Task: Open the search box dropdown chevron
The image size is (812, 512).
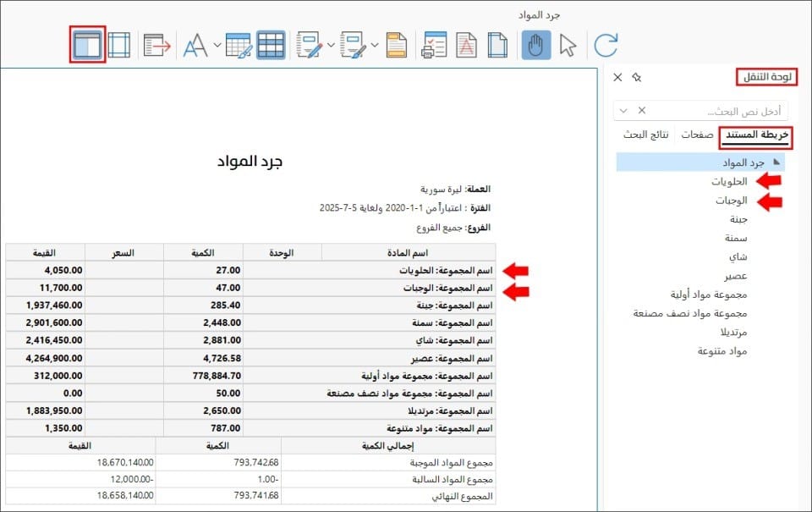Action: coord(623,110)
